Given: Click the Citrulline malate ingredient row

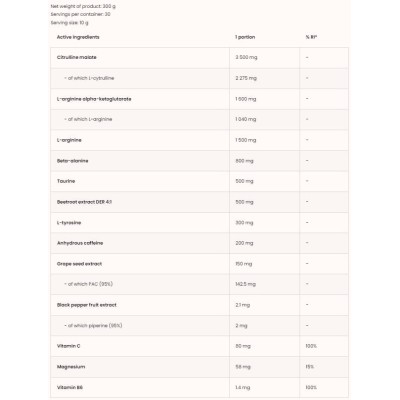Looking at the screenshot, I should tap(199, 58).
